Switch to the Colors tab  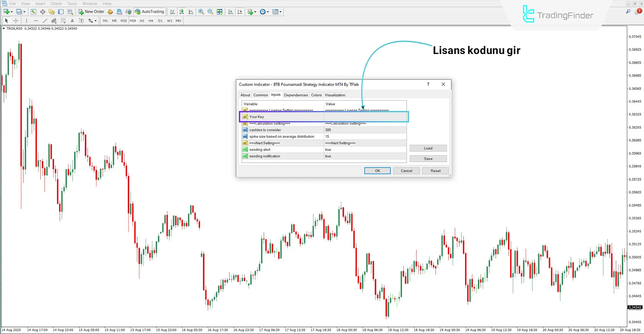pos(316,95)
